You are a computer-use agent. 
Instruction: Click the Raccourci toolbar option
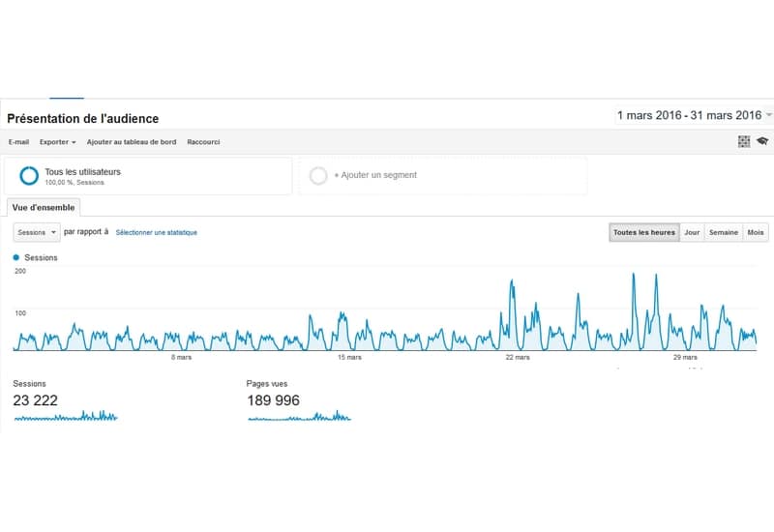[x=203, y=142]
